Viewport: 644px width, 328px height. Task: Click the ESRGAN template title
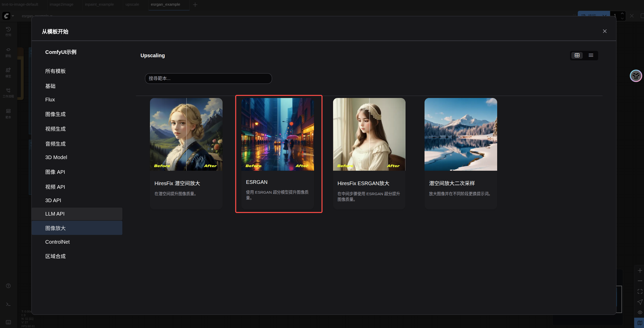click(x=257, y=182)
